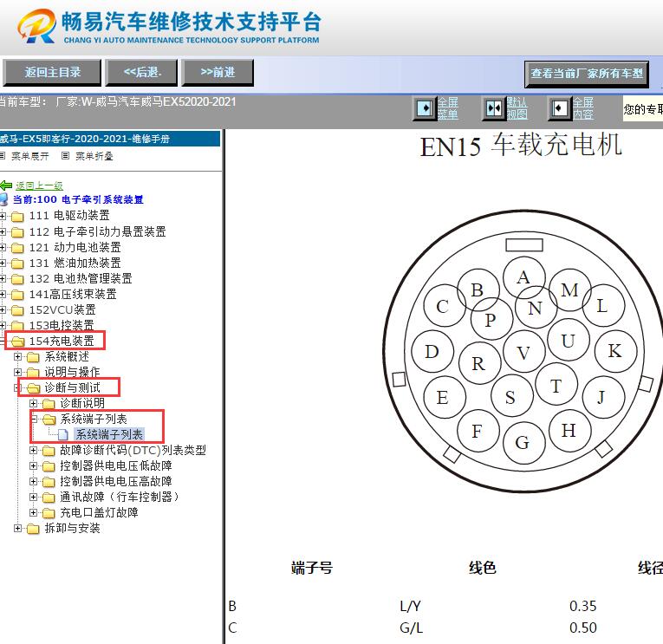Select the 拆卸与安装 tree item
The height and width of the screenshot is (644, 663).
(x=72, y=529)
